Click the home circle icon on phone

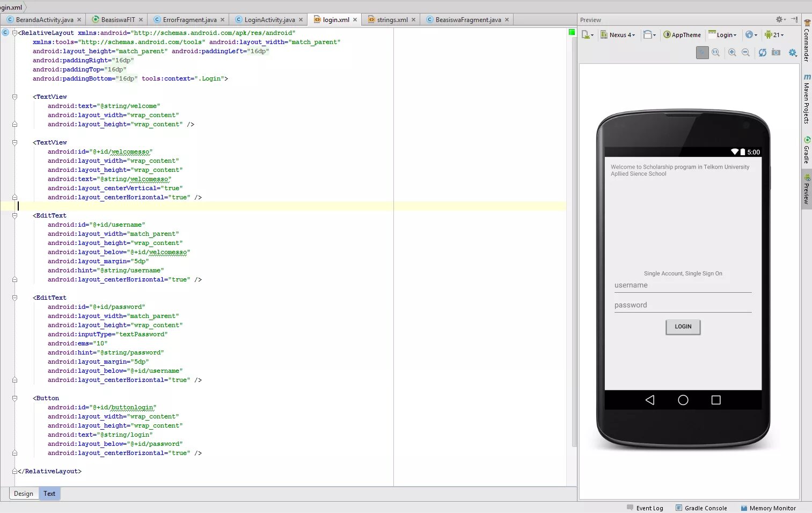(x=683, y=400)
